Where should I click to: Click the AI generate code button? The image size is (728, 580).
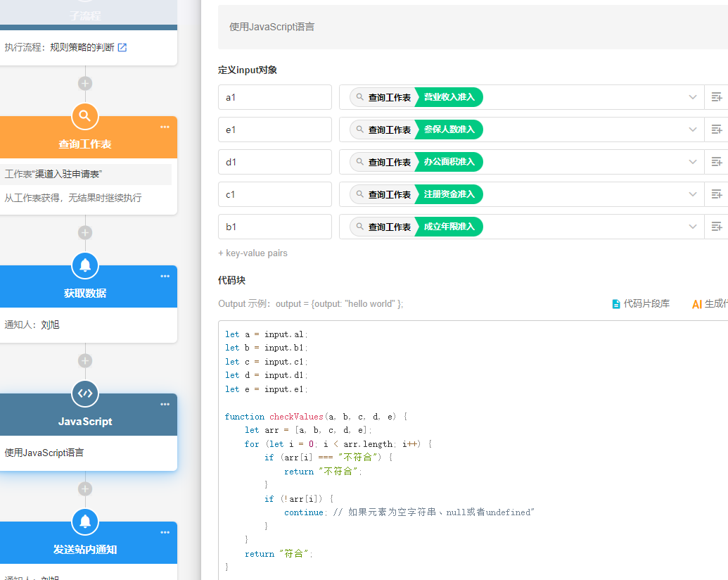709,304
